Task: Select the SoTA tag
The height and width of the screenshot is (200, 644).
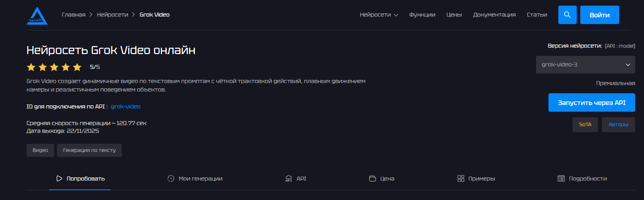Action: coord(585,124)
